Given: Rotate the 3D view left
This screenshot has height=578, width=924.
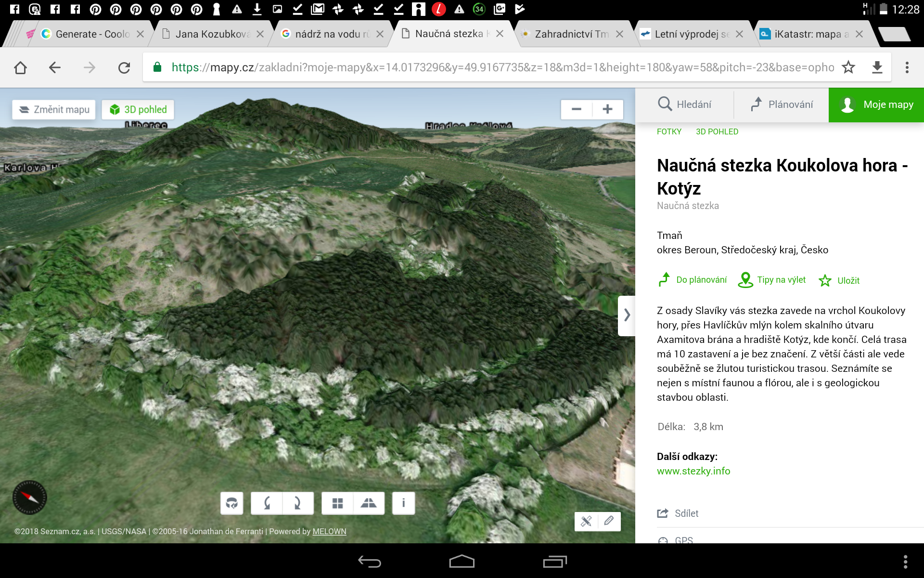Looking at the screenshot, I should coord(267,503).
